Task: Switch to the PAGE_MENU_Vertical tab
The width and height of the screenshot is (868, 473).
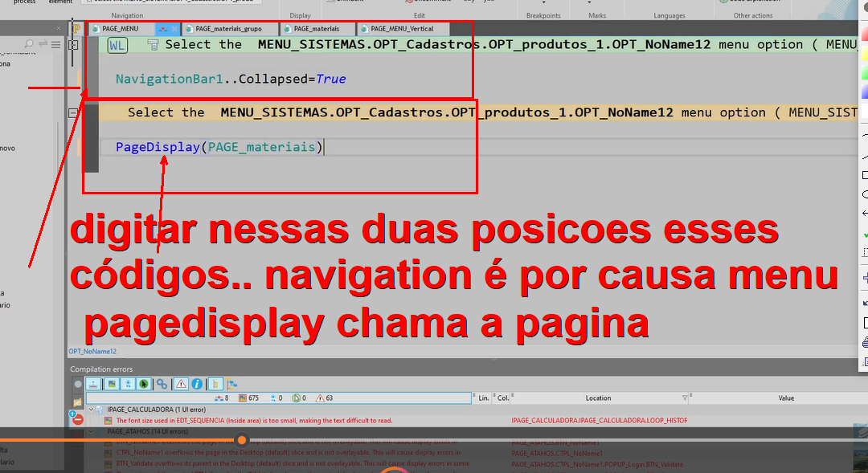Action: pyautogui.click(x=403, y=29)
